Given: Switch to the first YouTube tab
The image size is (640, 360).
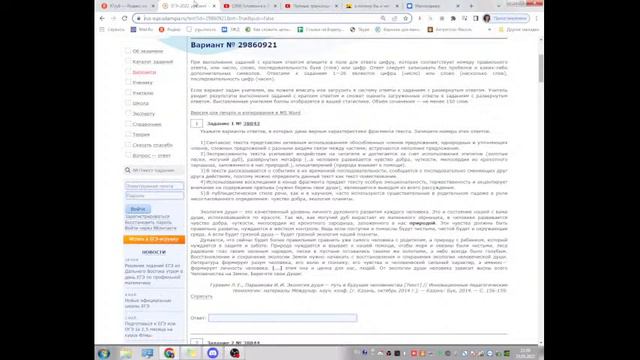Looking at the screenshot, I should pyautogui.click(x=250, y=6).
